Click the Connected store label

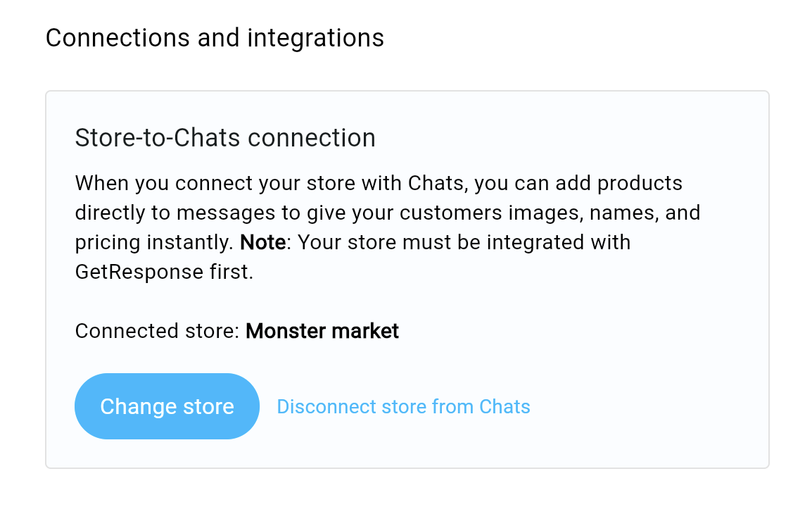[158, 331]
